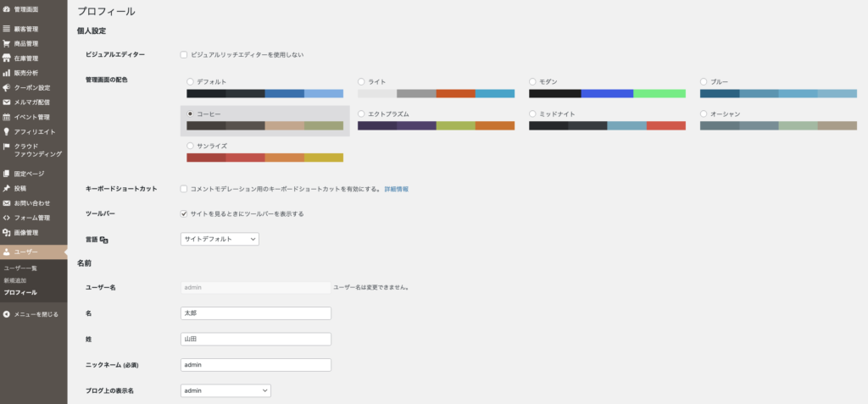868x404 pixels.
Task: Click the 顧客管理 icon in sidebar
Action: 7,29
